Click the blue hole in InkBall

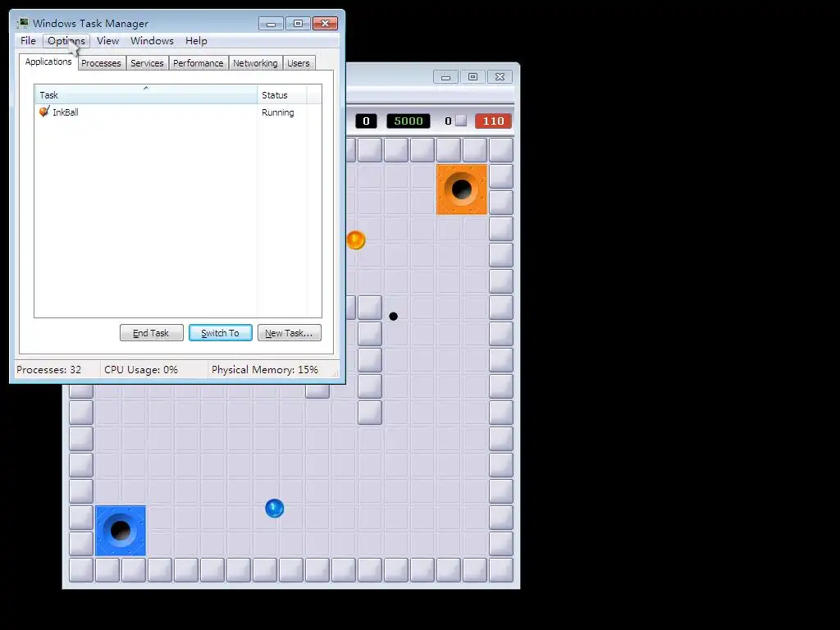(121, 531)
